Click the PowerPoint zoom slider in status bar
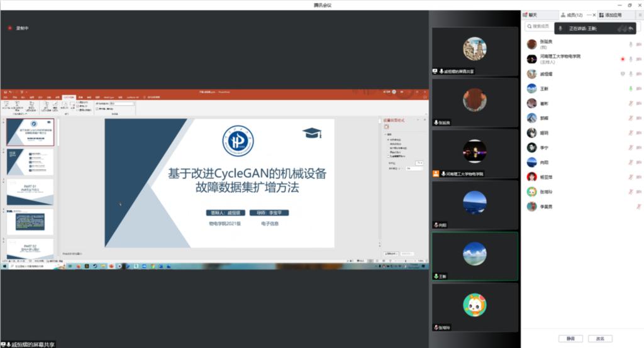 (406, 260)
